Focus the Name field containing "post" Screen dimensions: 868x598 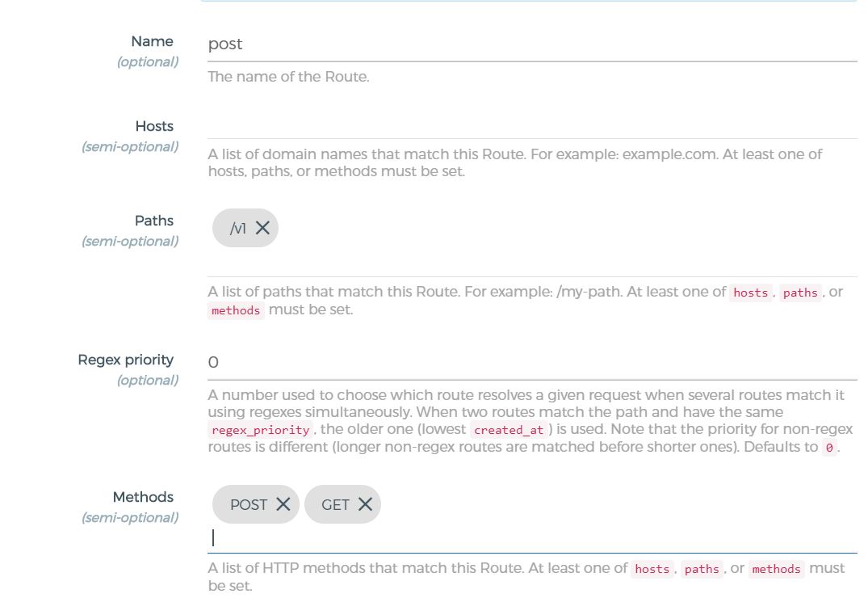coord(531,44)
